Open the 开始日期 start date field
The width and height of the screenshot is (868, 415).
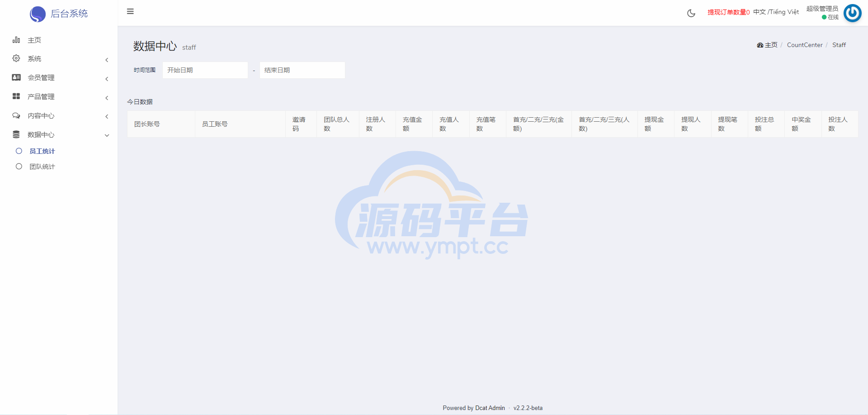(205, 70)
